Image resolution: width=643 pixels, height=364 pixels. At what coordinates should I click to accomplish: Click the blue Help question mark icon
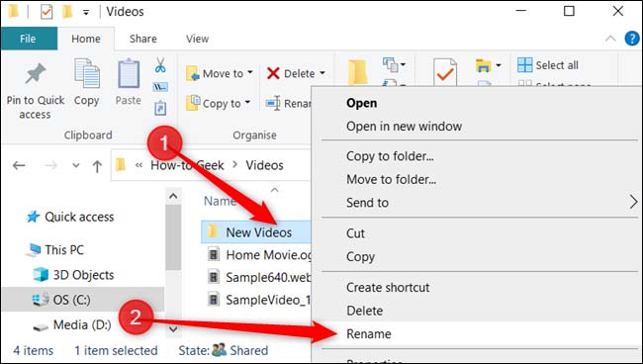tap(632, 39)
